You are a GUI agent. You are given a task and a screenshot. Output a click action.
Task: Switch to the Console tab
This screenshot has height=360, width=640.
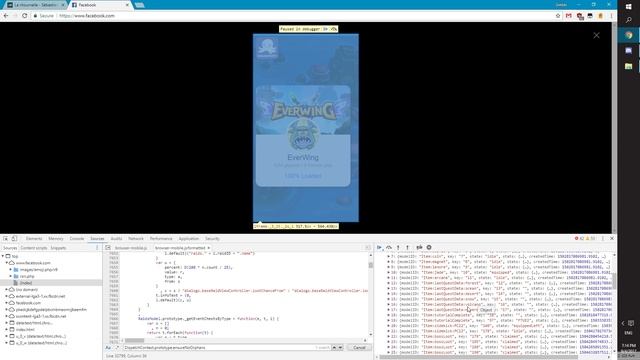[77, 238]
